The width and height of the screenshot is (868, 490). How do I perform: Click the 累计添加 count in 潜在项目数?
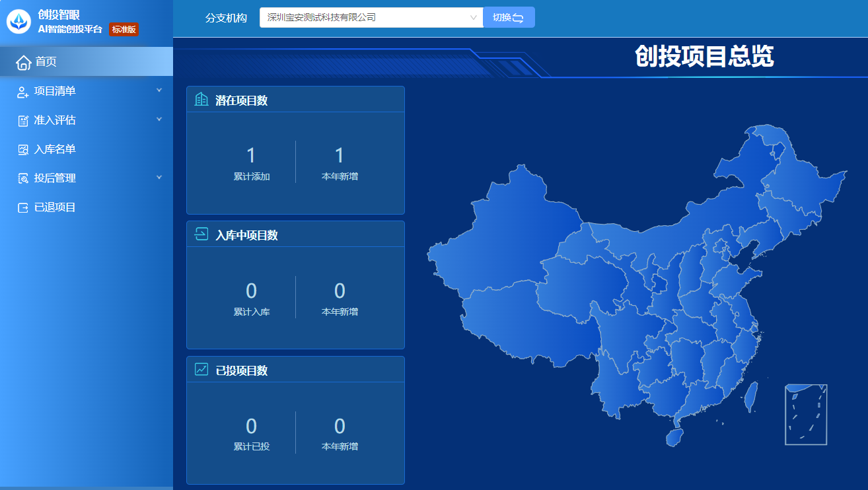tap(251, 156)
